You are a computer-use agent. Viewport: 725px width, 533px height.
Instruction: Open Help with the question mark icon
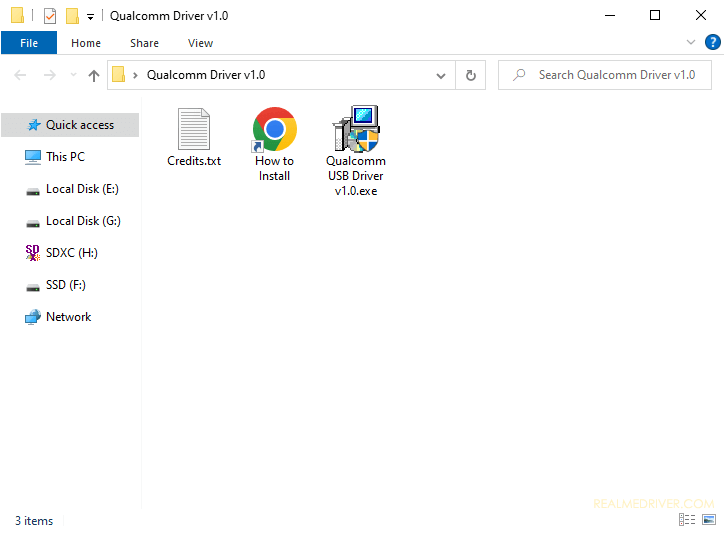(713, 42)
